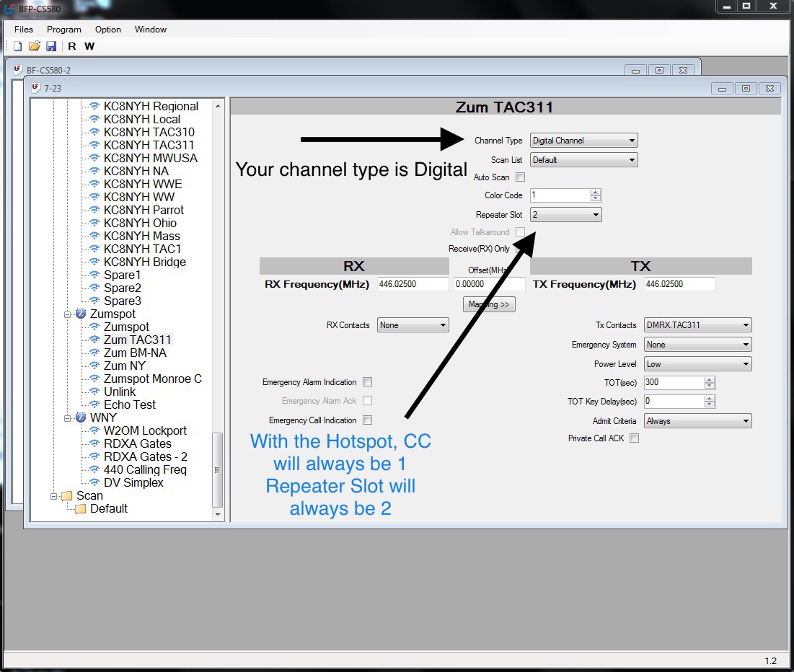Open the Power Level dropdown
The height and width of the screenshot is (672, 794).
click(x=697, y=364)
